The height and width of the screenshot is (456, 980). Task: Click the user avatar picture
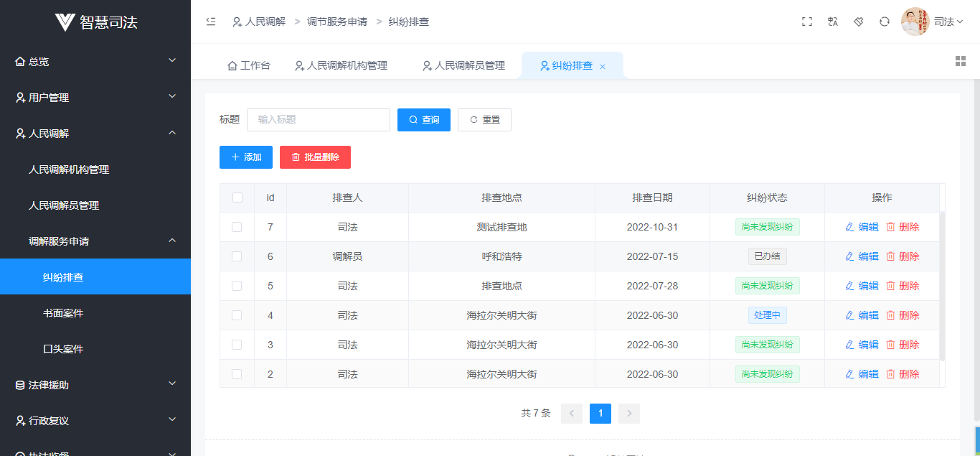click(x=915, y=22)
